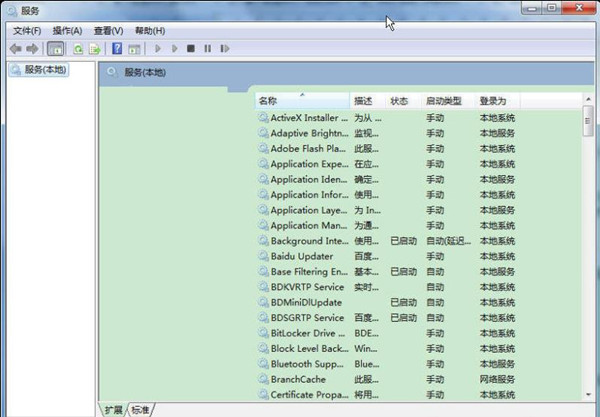Open the 操作(A) menu
The image size is (600, 417).
coord(67,30)
